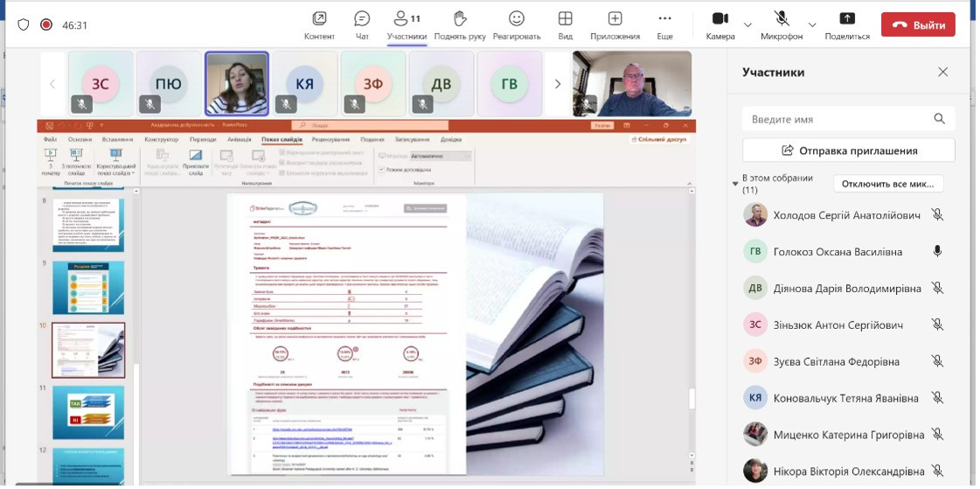Open Довідка tab in PowerPoint
Image resolution: width=980 pixels, height=489 pixels.
(x=451, y=139)
